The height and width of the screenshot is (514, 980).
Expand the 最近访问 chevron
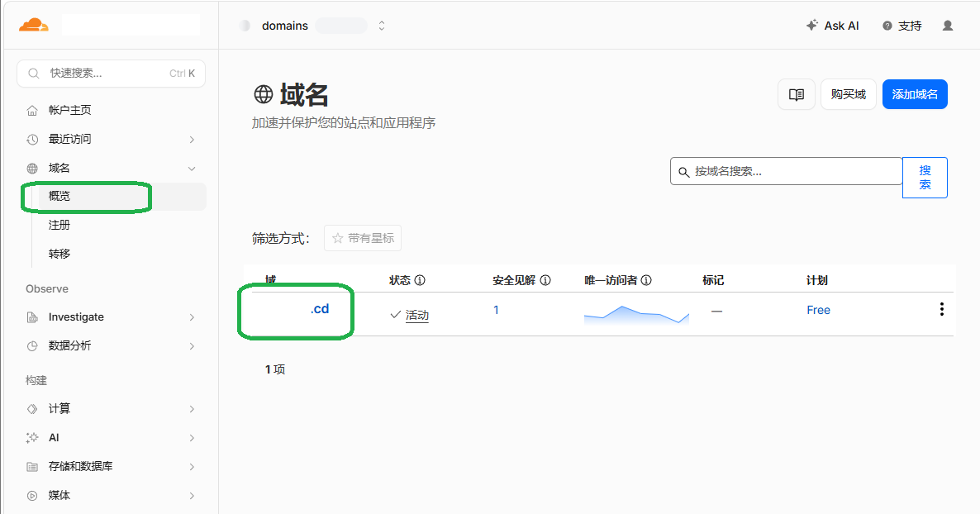click(192, 140)
